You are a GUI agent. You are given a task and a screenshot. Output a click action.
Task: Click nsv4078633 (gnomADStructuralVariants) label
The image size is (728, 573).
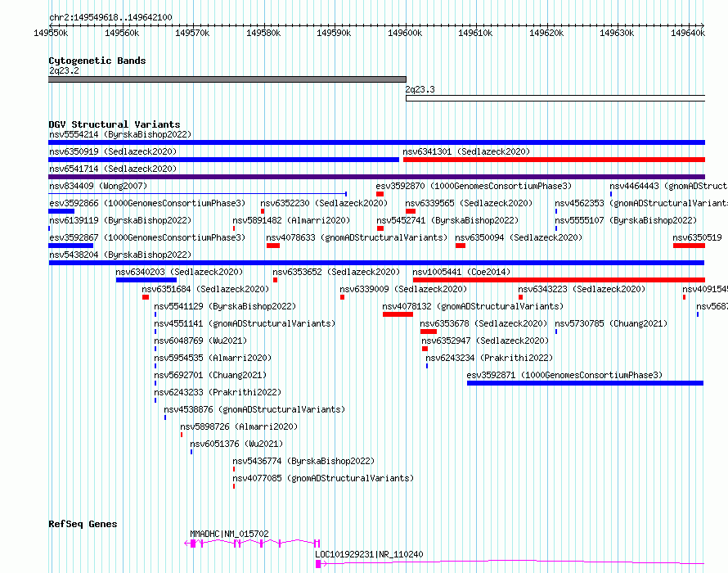coord(357,238)
